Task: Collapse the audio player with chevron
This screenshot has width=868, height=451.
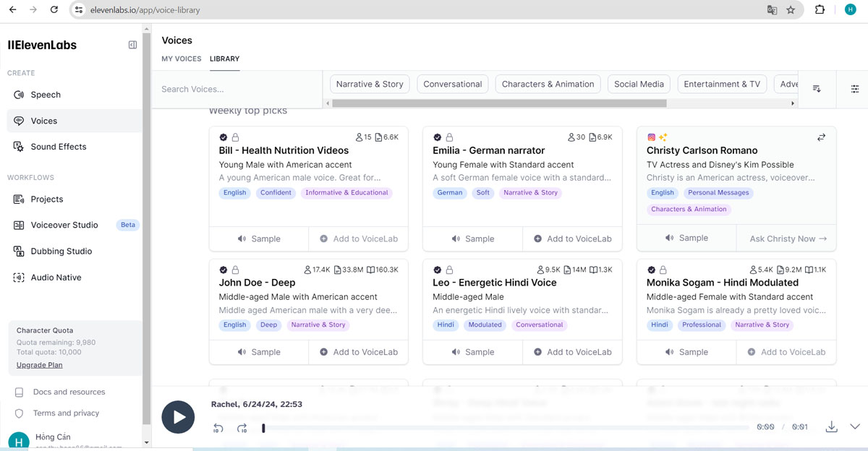Action: point(854,426)
